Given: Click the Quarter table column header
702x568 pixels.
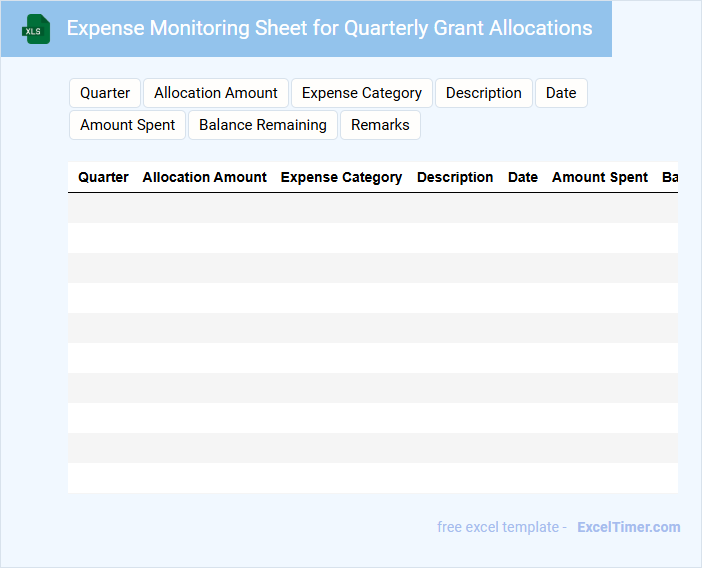Looking at the screenshot, I should (x=103, y=177).
